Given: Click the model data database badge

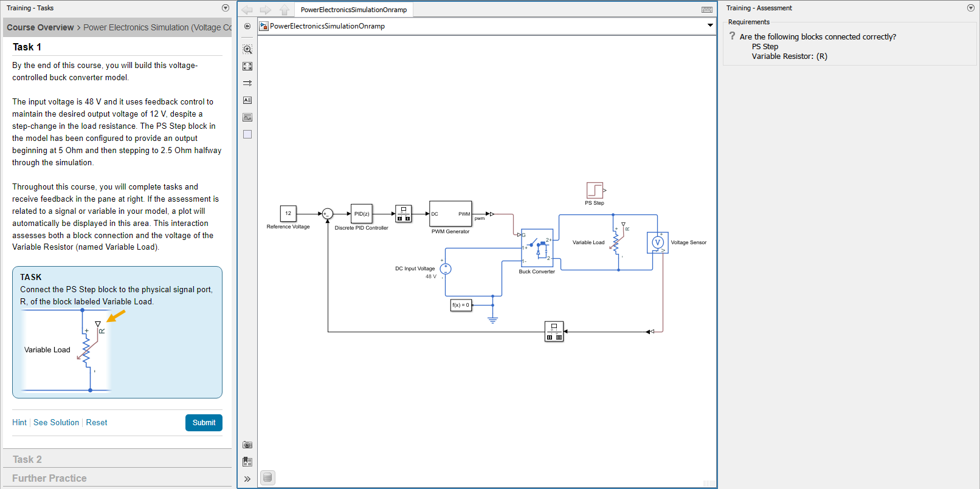Looking at the screenshot, I should click(x=267, y=477).
